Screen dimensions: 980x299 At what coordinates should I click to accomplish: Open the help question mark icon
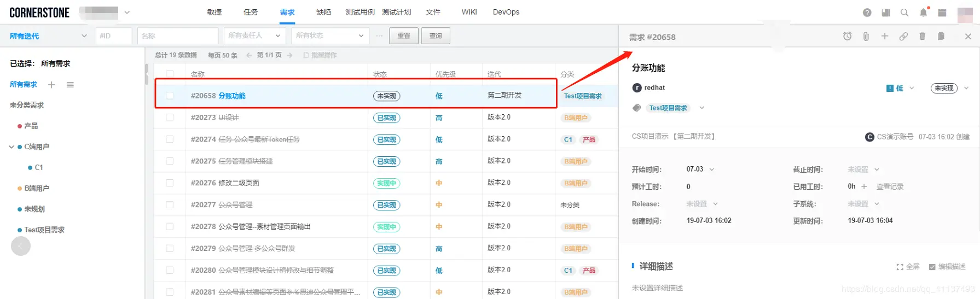click(x=867, y=13)
